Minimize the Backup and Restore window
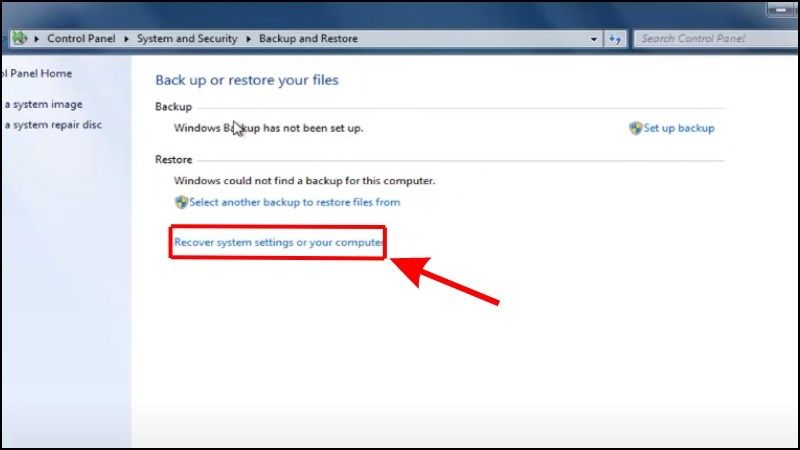The image size is (800, 450). [x=781, y=10]
